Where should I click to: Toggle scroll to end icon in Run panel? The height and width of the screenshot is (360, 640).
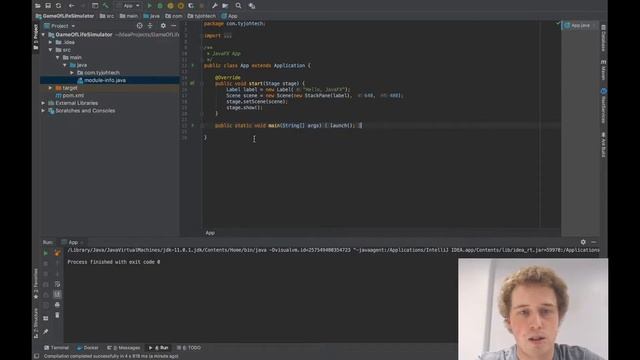[x=57, y=294]
